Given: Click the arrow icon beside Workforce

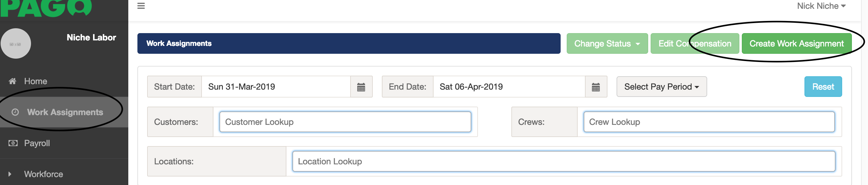Looking at the screenshot, I should (10, 174).
